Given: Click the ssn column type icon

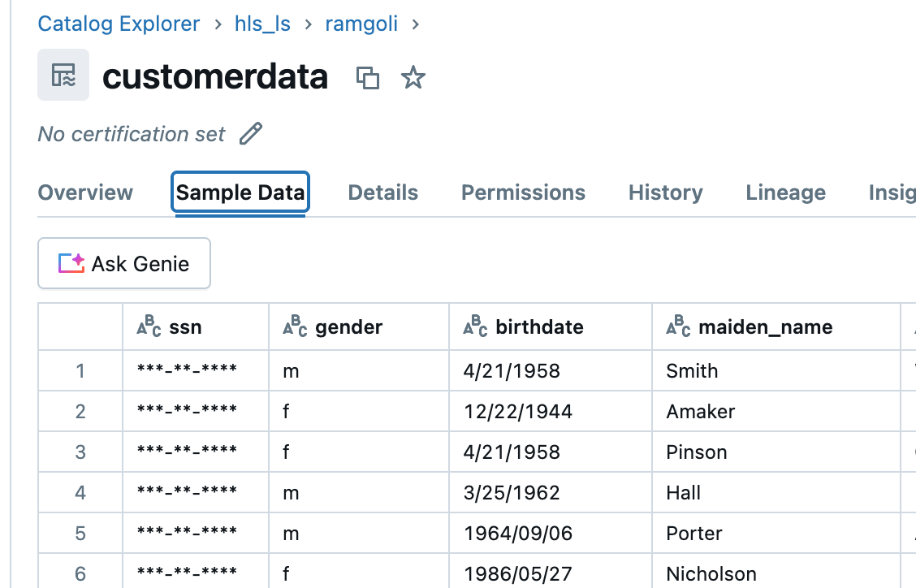Looking at the screenshot, I should click(x=150, y=326).
